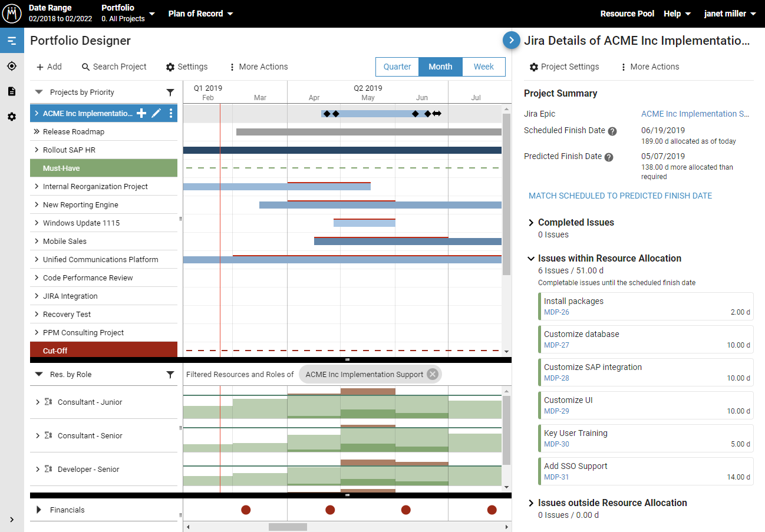The image size is (765, 532).
Task: Open More Actions in Jira Details panel
Action: coord(649,67)
